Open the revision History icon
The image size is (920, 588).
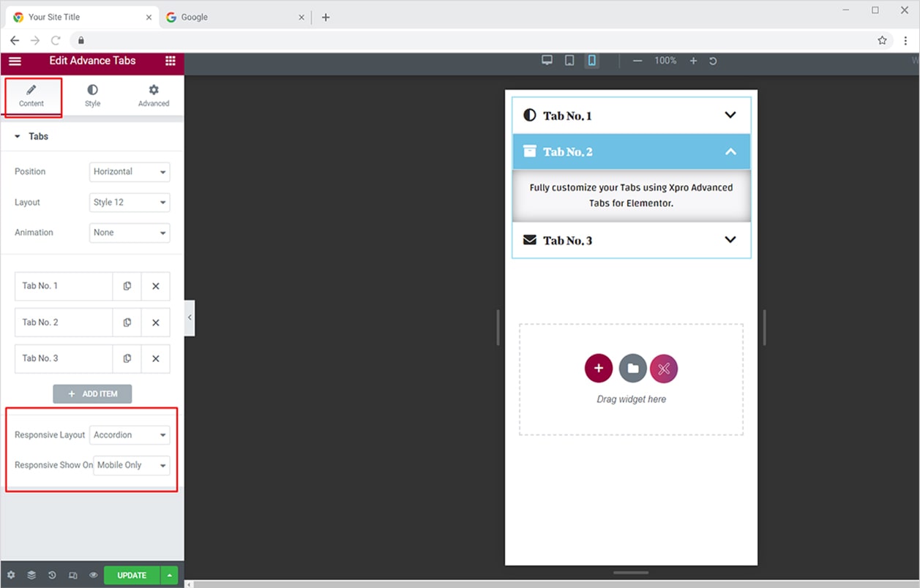[52, 576]
